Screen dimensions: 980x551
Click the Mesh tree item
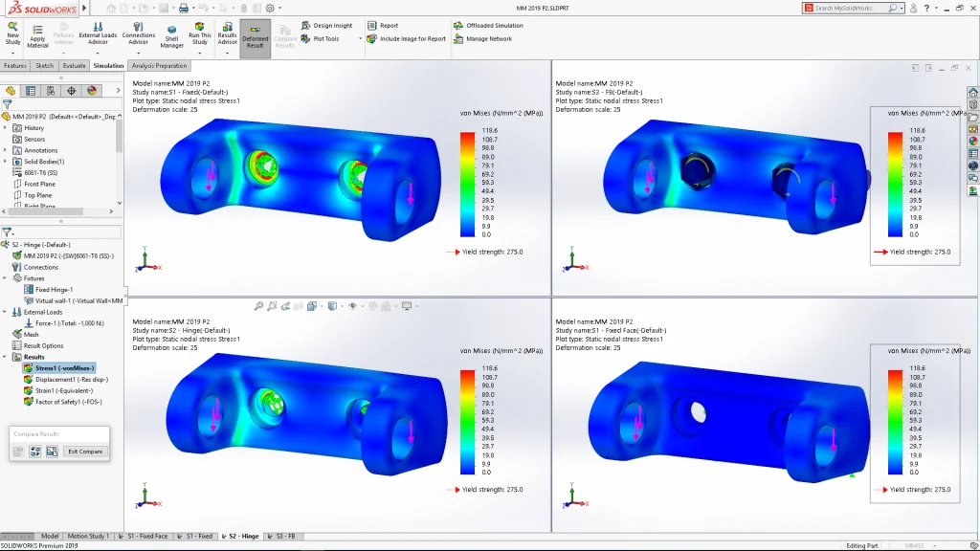point(26,334)
